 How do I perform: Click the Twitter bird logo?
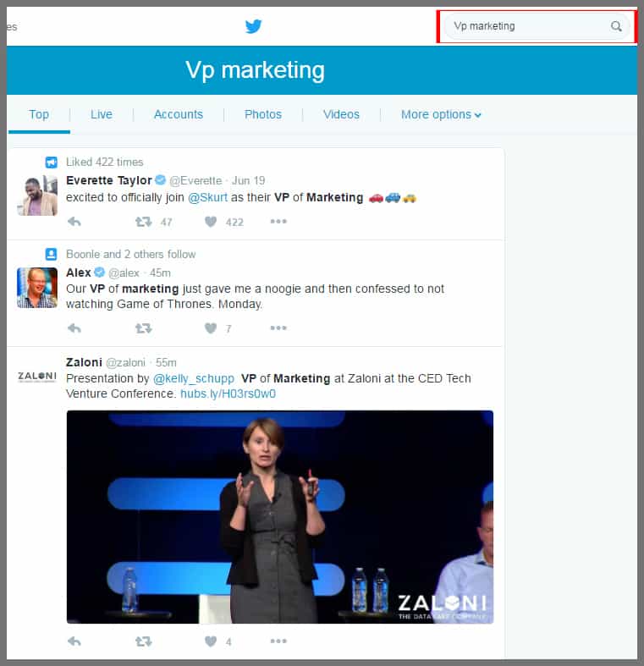(253, 26)
